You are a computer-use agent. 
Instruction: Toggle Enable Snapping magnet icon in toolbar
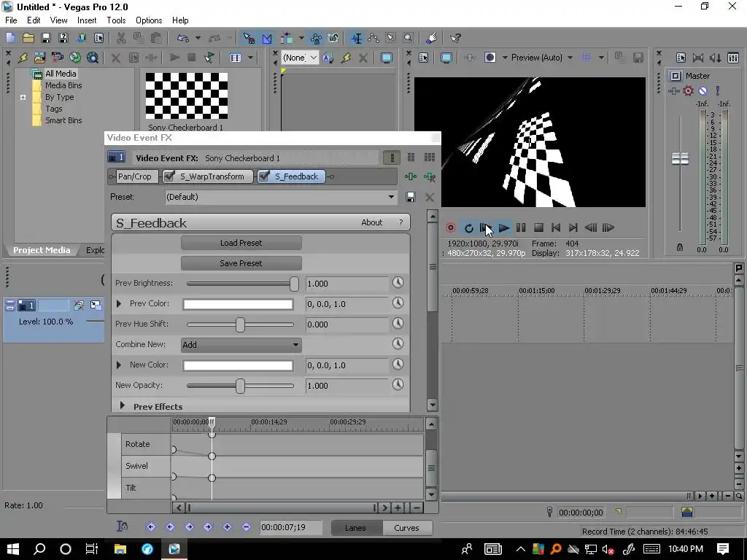coord(249,38)
